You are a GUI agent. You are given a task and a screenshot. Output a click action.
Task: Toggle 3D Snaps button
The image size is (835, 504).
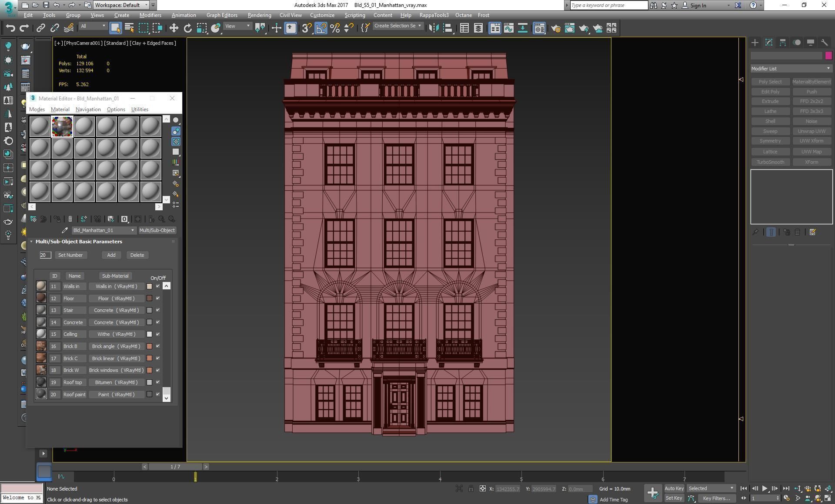pos(306,28)
